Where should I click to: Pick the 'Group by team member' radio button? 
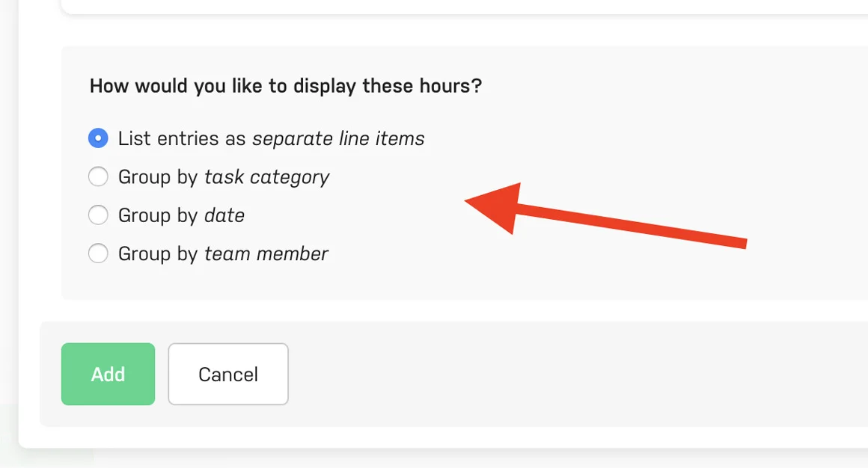pyautogui.click(x=98, y=254)
